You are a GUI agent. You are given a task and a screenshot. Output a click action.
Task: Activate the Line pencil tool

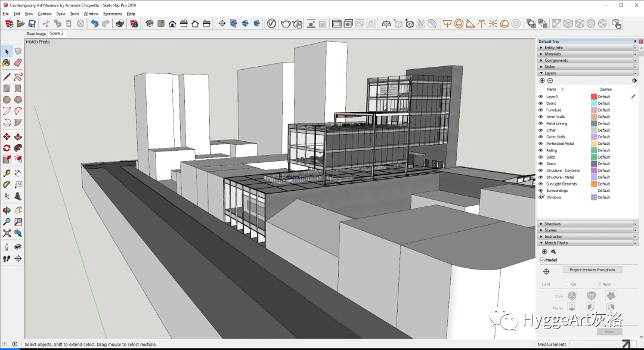(x=7, y=77)
